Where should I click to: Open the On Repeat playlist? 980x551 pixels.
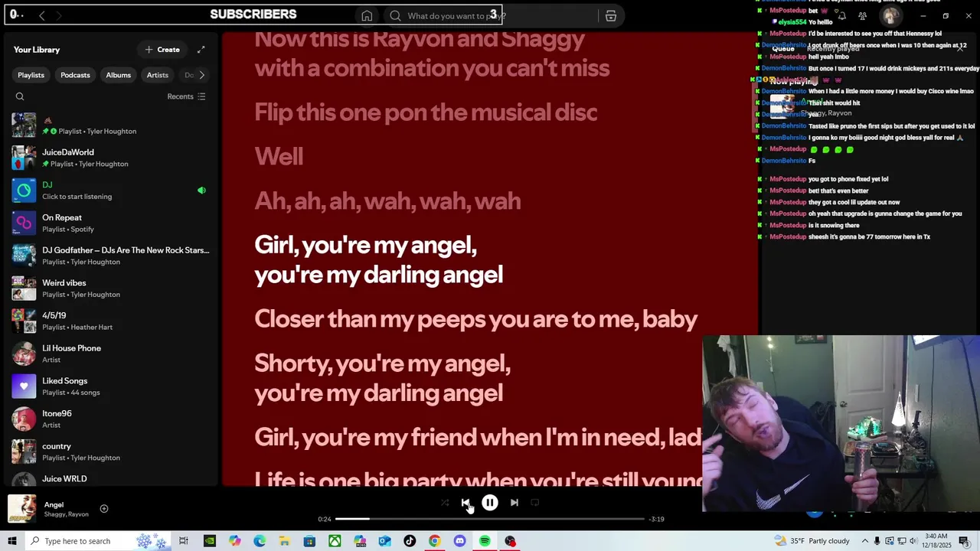coord(111,223)
